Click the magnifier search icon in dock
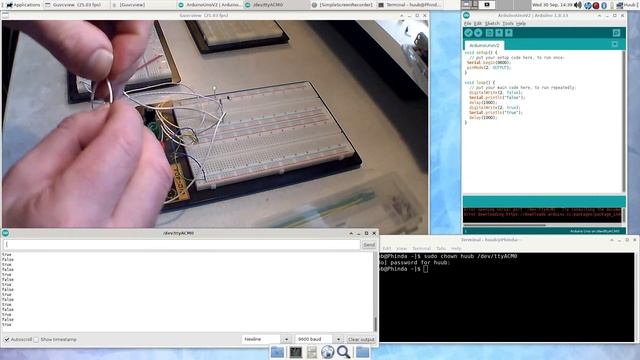The height and width of the screenshot is (360, 640). (343, 352)
